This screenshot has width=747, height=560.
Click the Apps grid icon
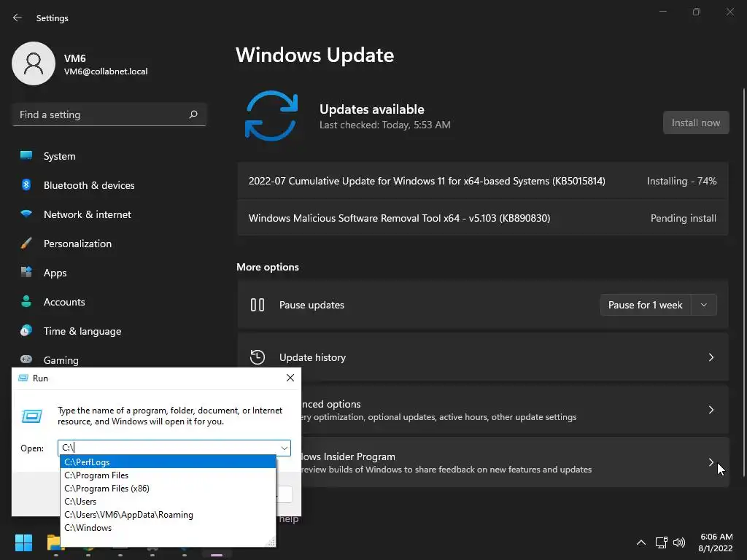point(26,272)
